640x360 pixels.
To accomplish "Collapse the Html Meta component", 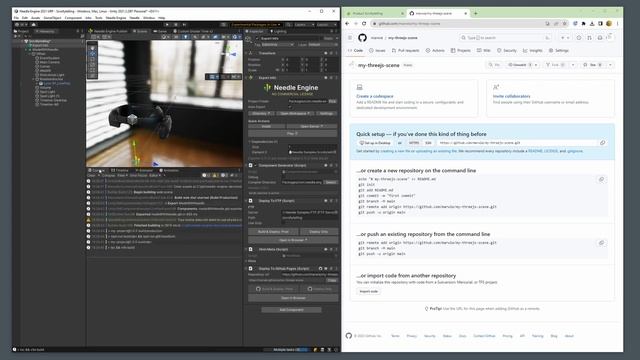I will 247,249.
